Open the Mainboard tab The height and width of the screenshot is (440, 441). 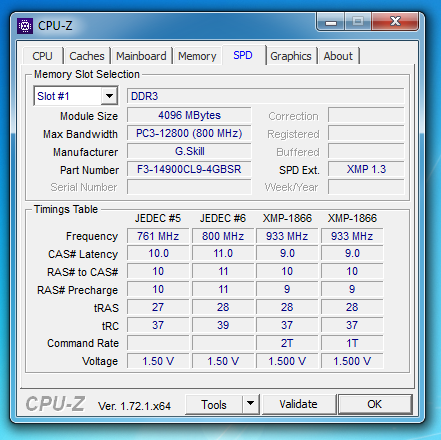[141, 56]
